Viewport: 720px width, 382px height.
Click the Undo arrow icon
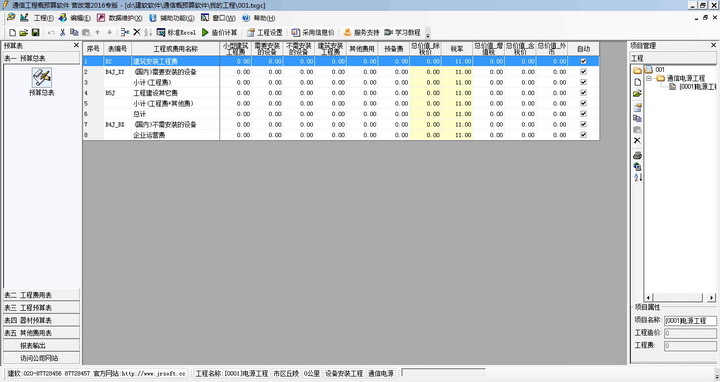click(x=51, y=33)
